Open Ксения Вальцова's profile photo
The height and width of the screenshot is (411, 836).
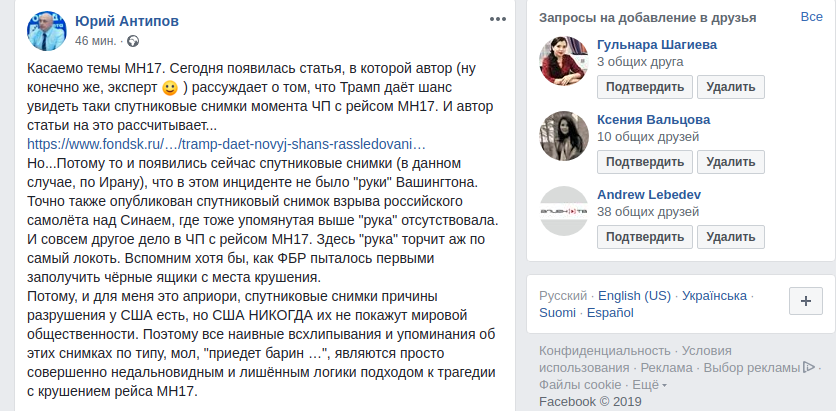564,135
